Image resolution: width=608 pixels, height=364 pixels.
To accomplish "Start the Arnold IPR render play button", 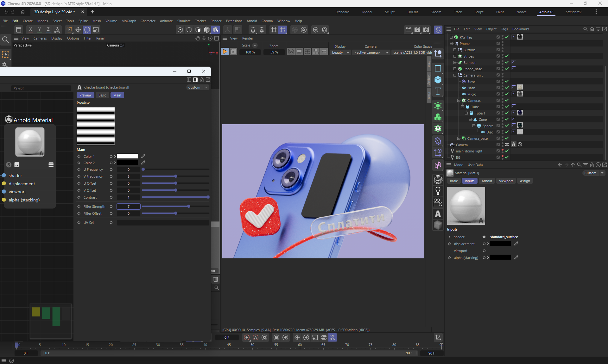I will [x=225, y=52].
